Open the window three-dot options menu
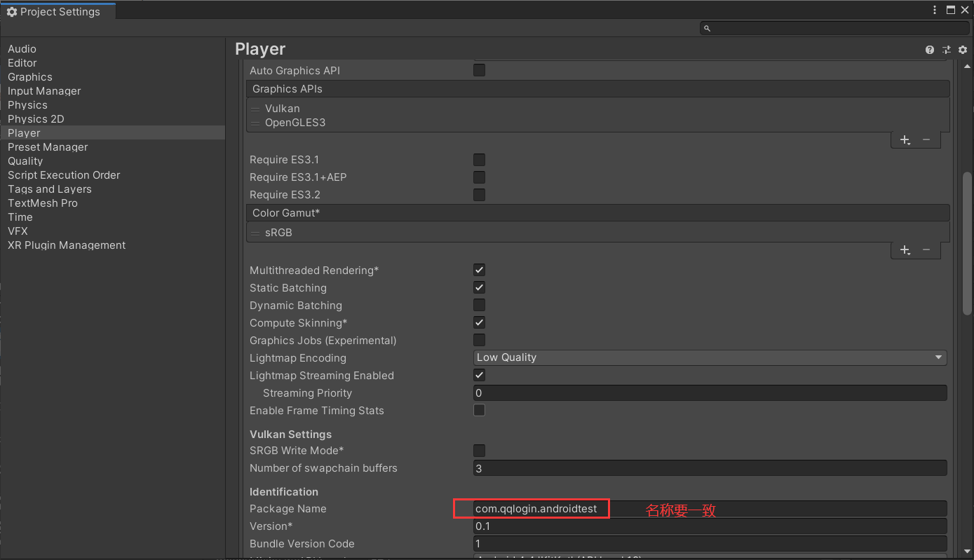The height and width of the screenshot is (560, 974). pyautogui.click(x=935, y=10)
